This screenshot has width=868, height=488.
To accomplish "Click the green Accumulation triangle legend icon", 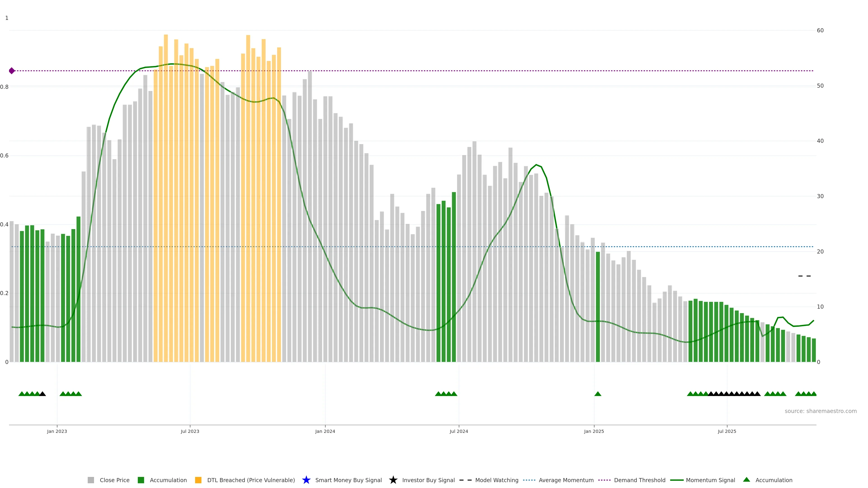I will 746,480.
